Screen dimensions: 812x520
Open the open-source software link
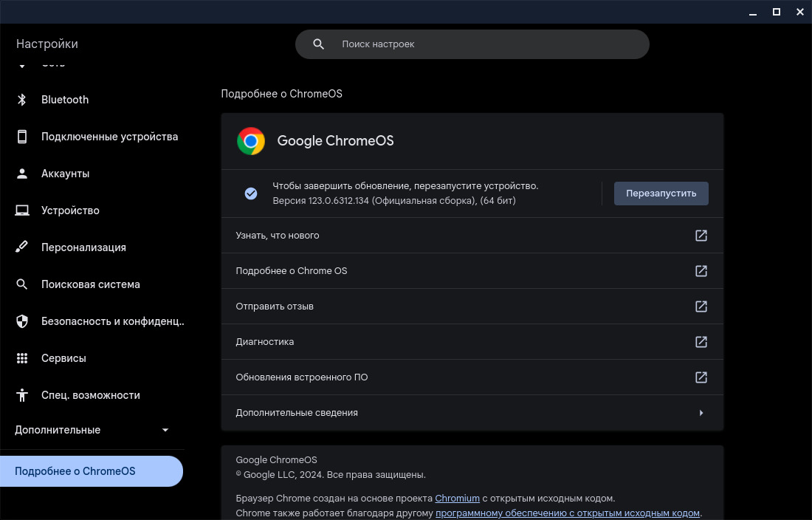tap(567, 513)
